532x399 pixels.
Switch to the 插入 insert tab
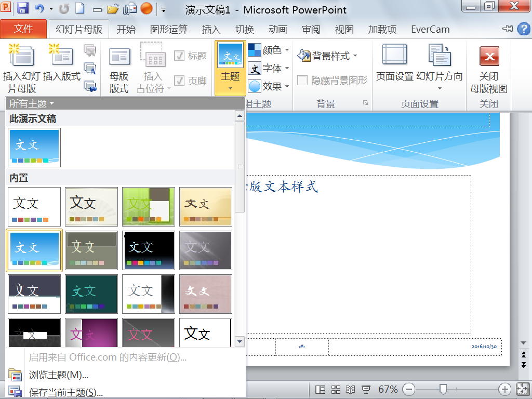click(211, 30)
